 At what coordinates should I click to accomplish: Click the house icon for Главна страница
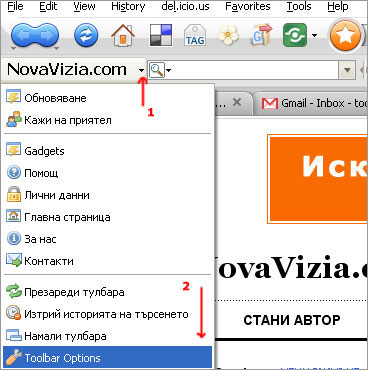coord(13,216)
